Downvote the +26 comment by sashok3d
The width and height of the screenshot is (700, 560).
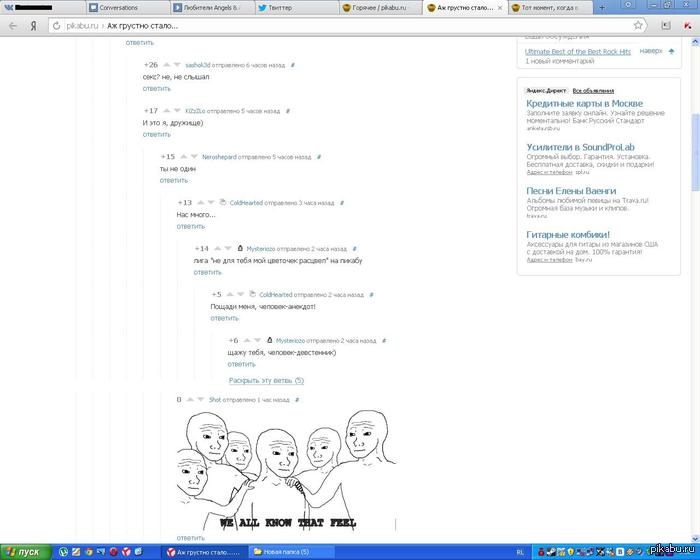(177, 65)
